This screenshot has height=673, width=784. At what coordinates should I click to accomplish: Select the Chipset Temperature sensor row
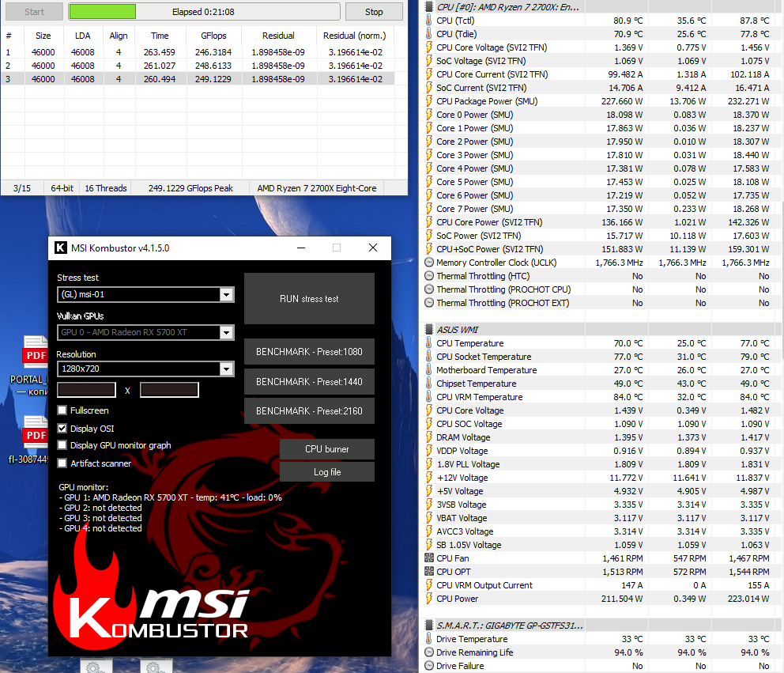(599, 384)
